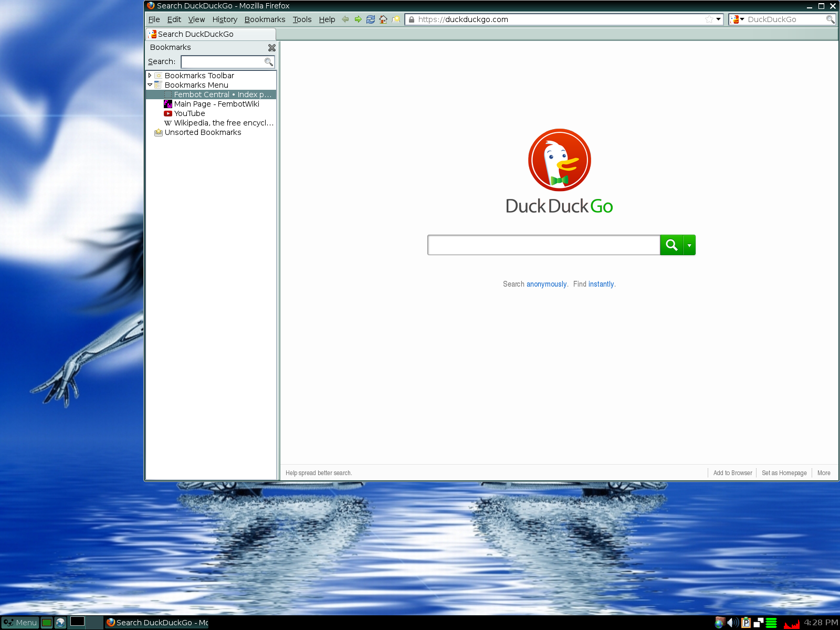
Task: Click the network squares tray icon
Action: [x=759, y=623]
